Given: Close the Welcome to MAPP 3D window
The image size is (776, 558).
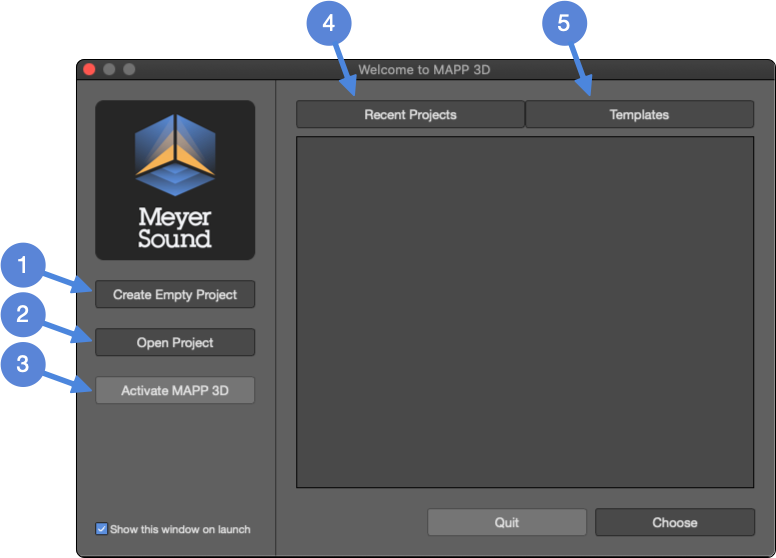Looking at the screenshot, I should tap(89, 69).
